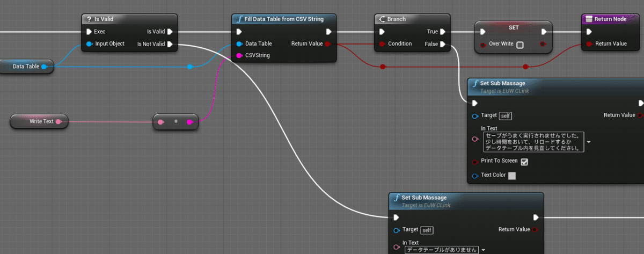Click the Input Object pin on Is Valid
This screenshot has width=644, height=254.
(89, 44)
